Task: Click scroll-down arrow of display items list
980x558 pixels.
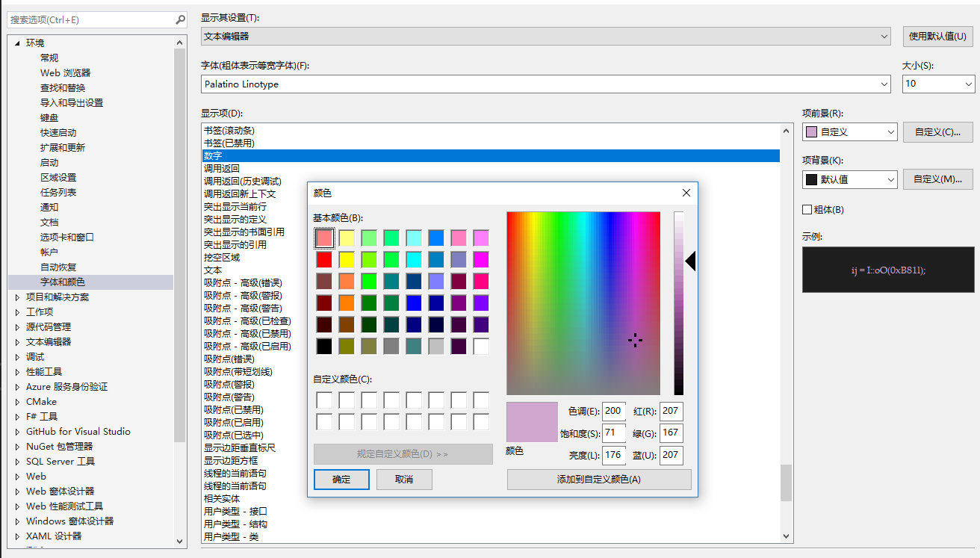Action: [x=787, y=536]
